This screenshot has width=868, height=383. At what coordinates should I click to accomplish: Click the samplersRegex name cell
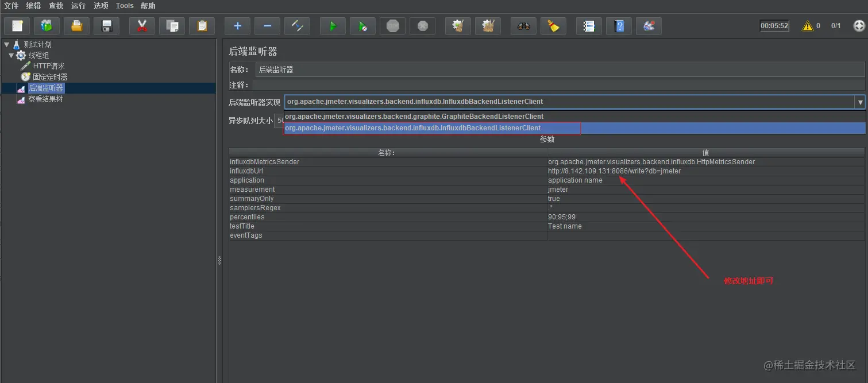coord(388,208)
